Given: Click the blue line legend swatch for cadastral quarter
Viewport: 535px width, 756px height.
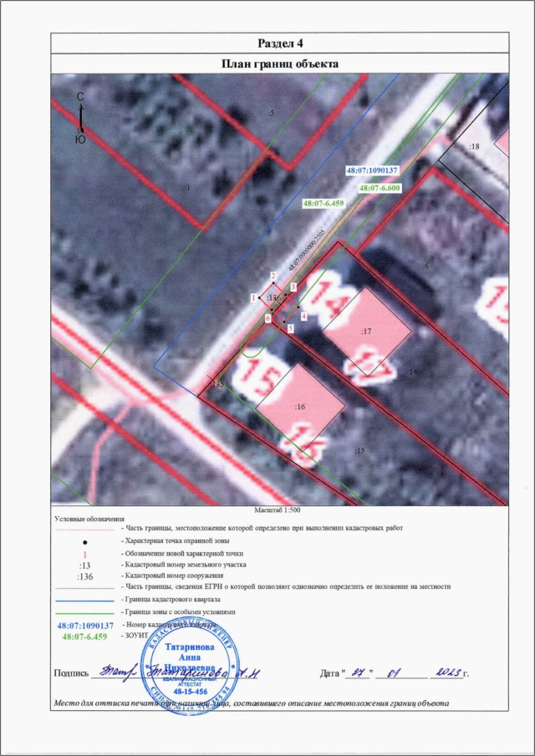Looking at the screenshot, I should click(x=84, y=601).
